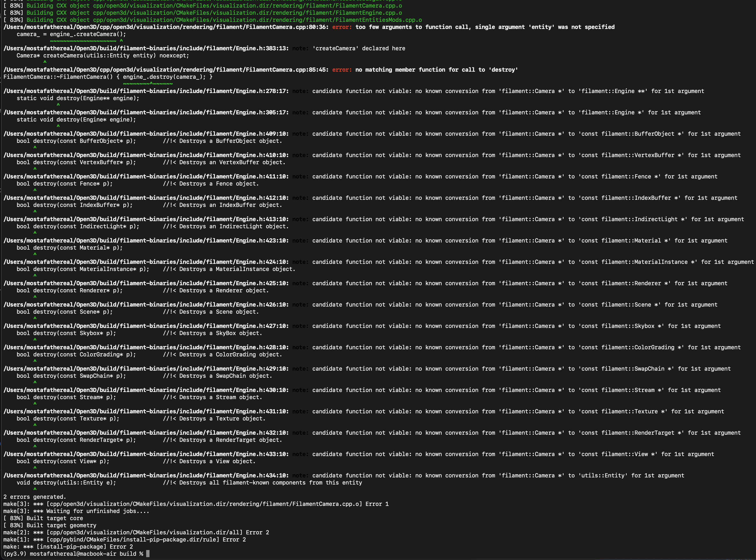Select the make[2] visualization.dir/all Error 2 line
The width and height of the screenshot is (756, 560).
click(135, 532)
